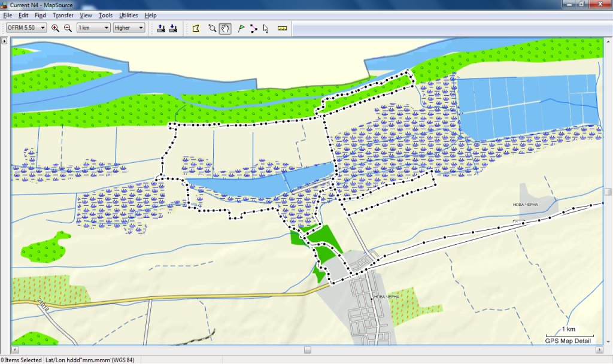Open the Tools menu
Viewport: 613px width, 364px height.
pyautogui.click(x=105, y=15)
